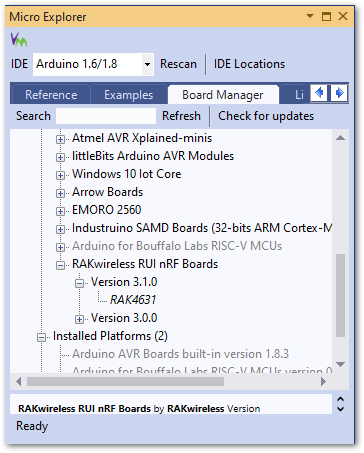Click the horizontal scrollbar thumb
The width and height of the screenshot is (364, 453).
point(125,381)
